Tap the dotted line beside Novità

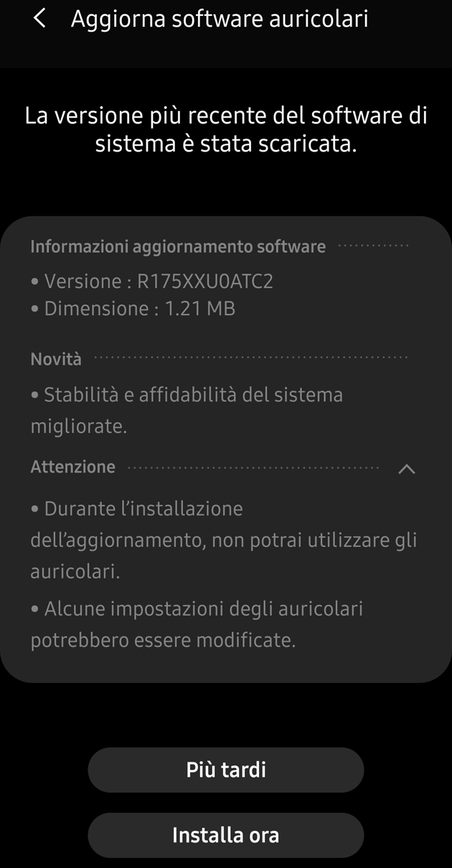coord(250,358)
